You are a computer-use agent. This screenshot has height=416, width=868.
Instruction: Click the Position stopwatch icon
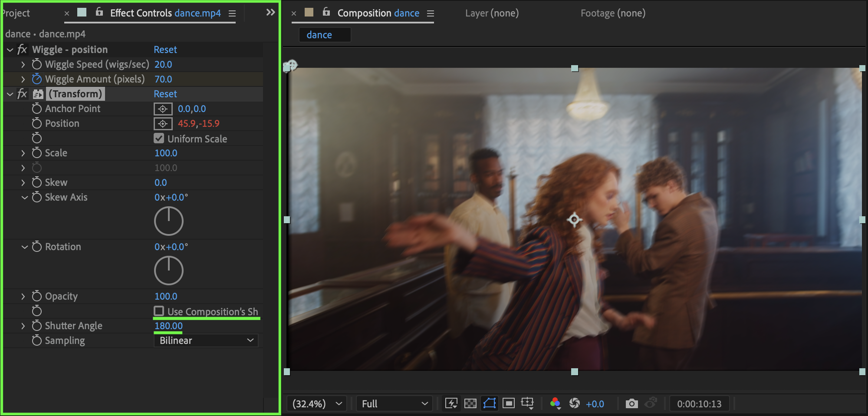coord(37,123)
